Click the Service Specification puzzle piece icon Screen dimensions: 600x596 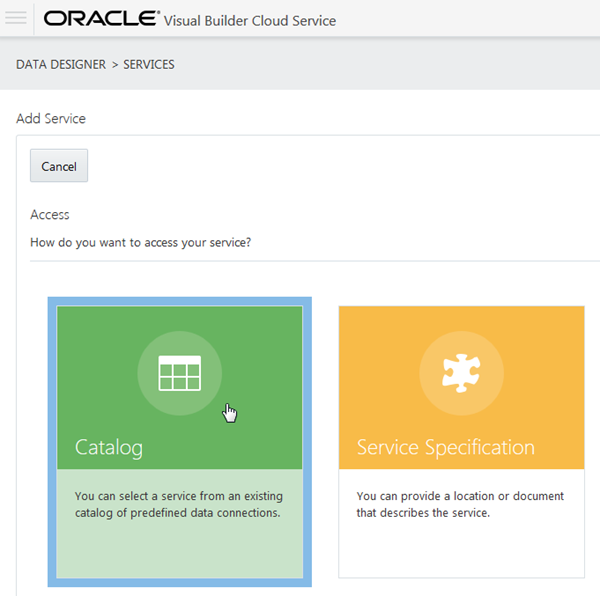[x=461, y=373]
